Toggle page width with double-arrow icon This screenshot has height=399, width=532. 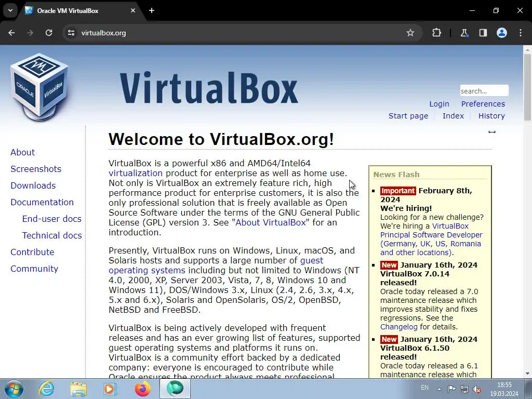tap(491, 132)
